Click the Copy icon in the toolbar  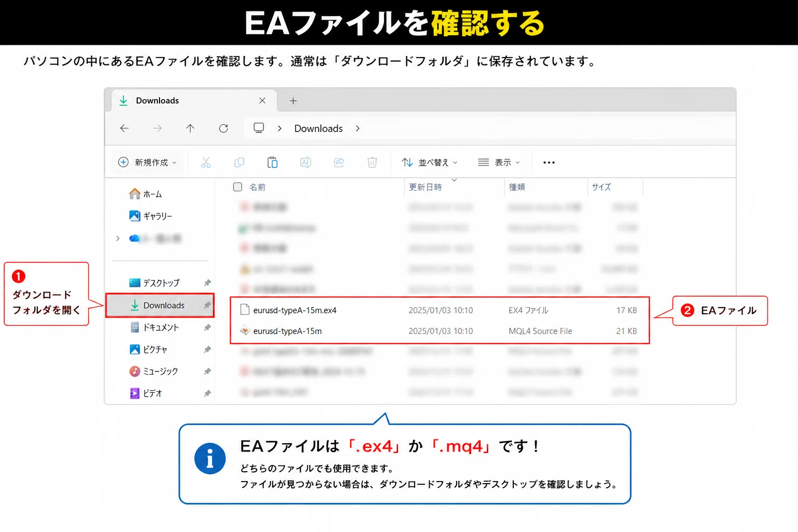tap(240, 163)
